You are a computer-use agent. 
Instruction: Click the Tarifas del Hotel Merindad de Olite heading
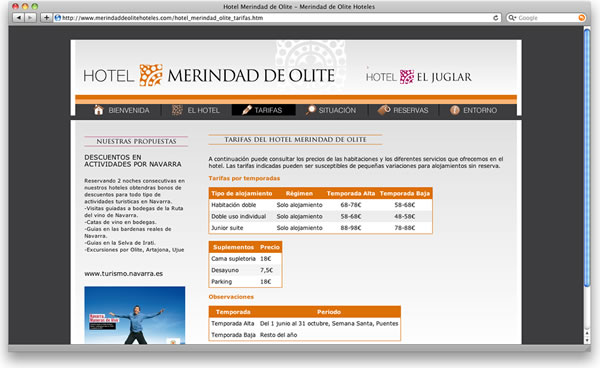click(295, 140)
